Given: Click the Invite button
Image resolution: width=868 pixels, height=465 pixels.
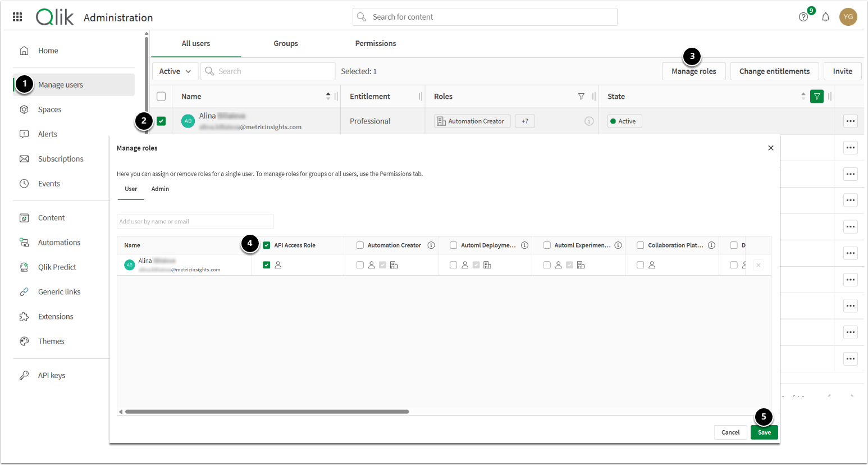Looking at the screenshot, I should (843, 71).
